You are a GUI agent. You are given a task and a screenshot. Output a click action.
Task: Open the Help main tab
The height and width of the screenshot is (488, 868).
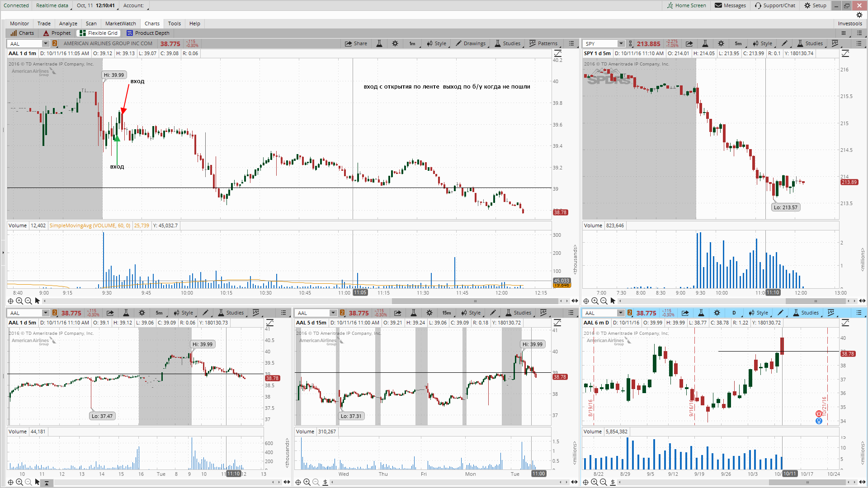click(x=195, y=23)
